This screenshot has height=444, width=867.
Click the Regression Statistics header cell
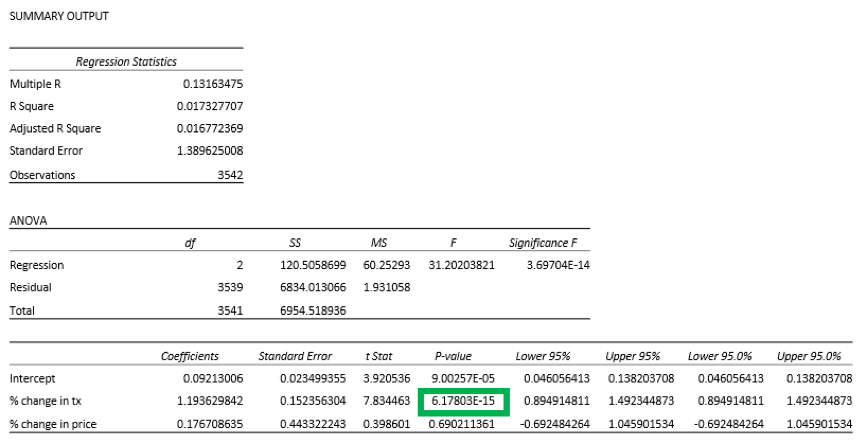tap(126, 61)
